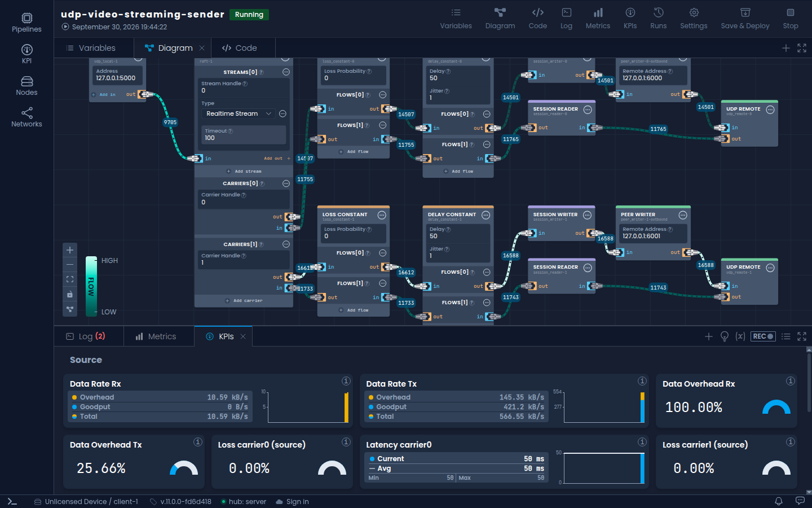Collapse the CARRIERS[1] section
The image size is (812, 508).
tap(286, 244)
